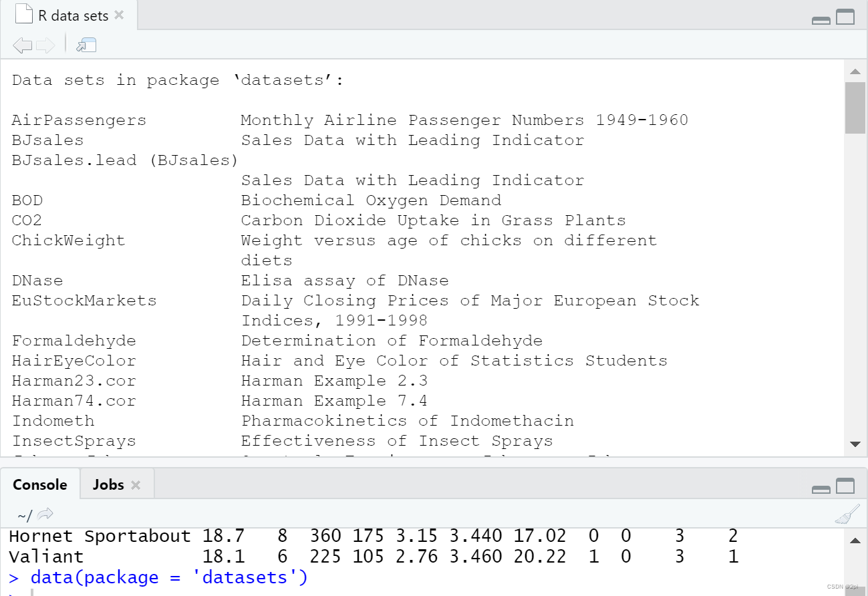Click Hornet Sportabout row in console
Screen dimensions: 868x596
pos(374,536)
